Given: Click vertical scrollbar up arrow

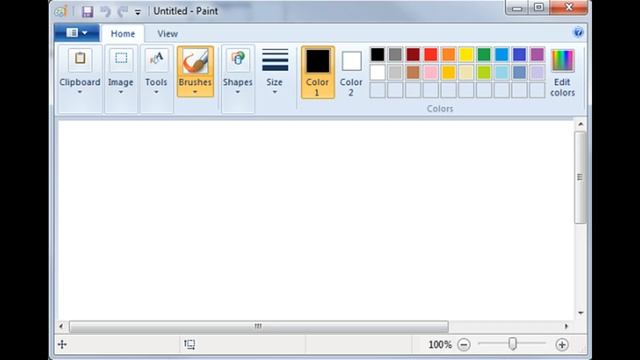Looking at the screenshot, I should [x=580, y=124].
